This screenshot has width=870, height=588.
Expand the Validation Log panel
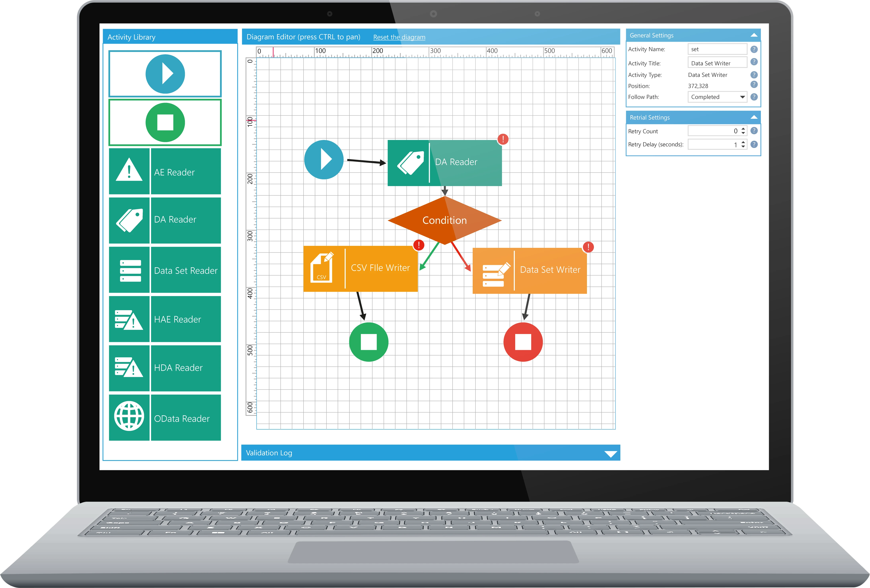[610, 454]
